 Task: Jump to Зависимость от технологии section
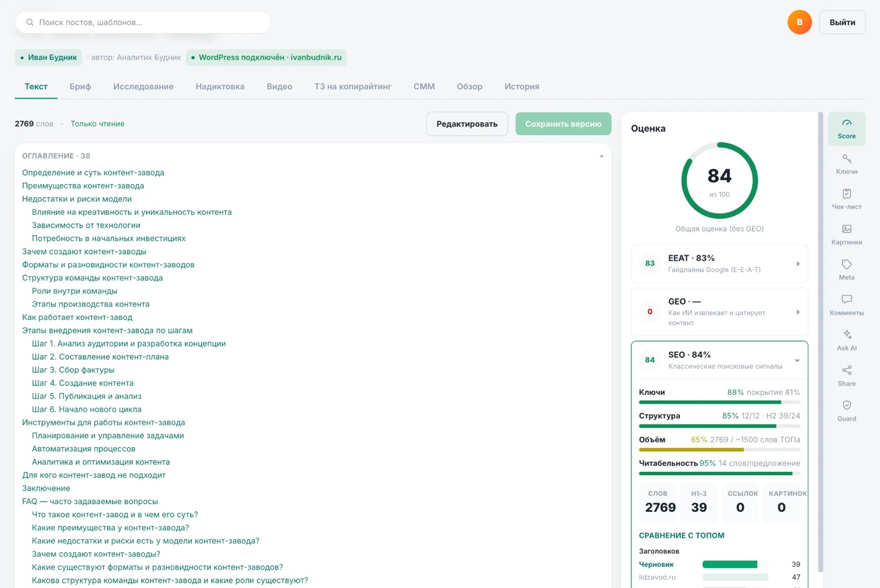pos(86,225)
